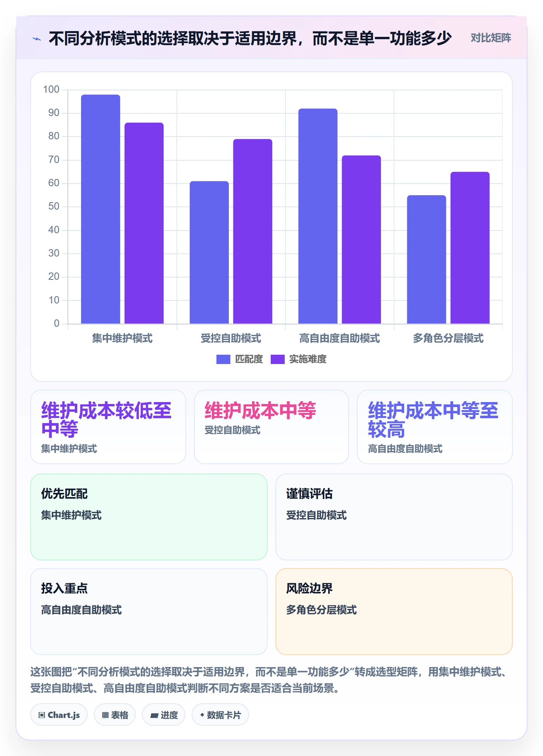Toggle the 匹配度 legend color swatch

coord(223,359)
